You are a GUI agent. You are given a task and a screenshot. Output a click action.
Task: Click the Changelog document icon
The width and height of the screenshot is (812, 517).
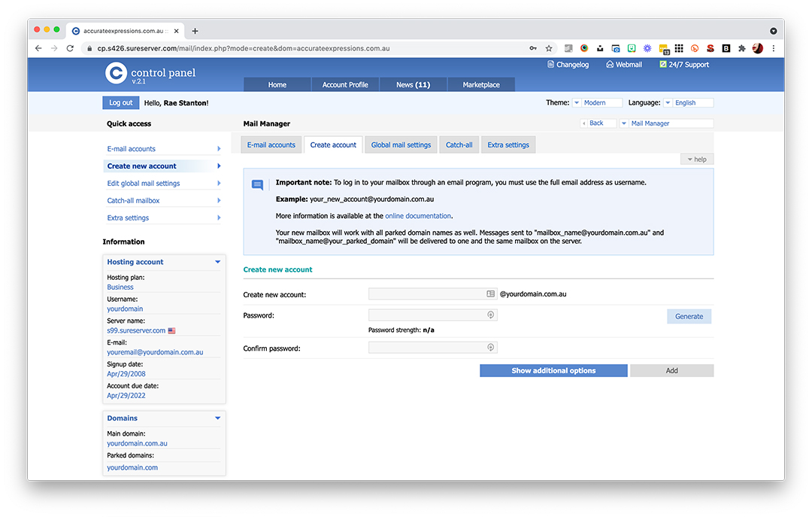coord(550,64)
